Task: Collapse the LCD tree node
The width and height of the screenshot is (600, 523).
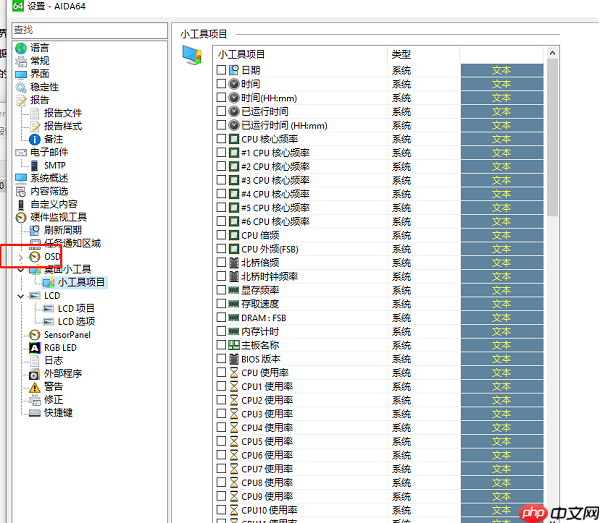Action: click(x=21, y=296)
